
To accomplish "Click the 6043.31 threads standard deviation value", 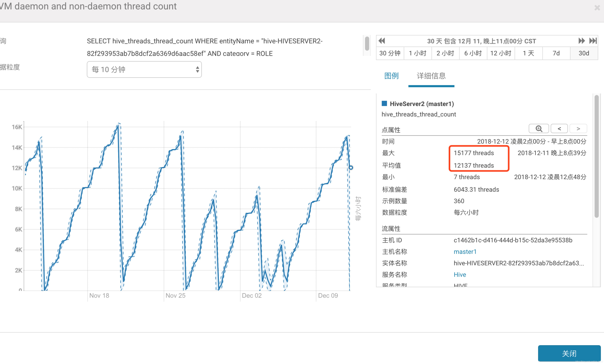I will (x=476, y=189).
